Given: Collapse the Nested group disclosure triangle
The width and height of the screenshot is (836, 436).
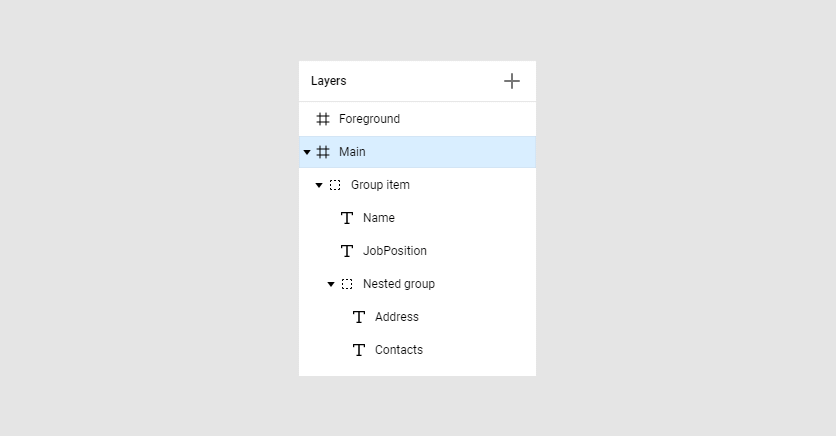Looking at the screenshot, I should click(x=331, y=285).
